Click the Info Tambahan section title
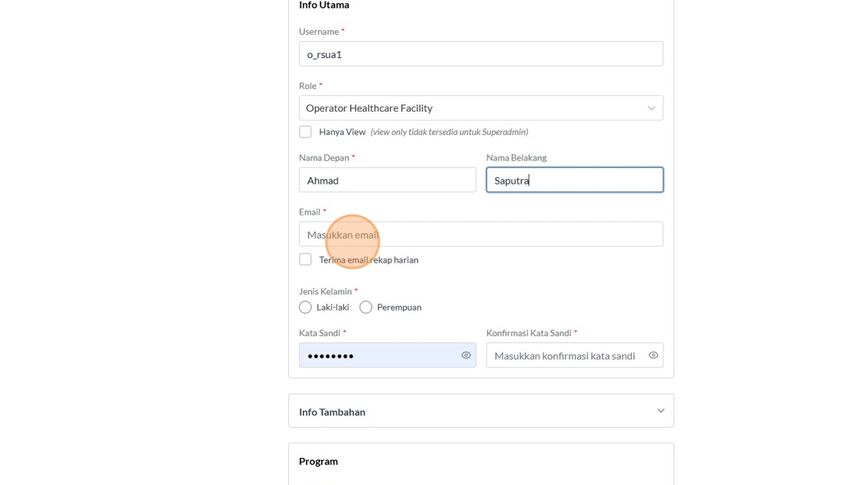The width and height of the screenshot is (868, 485). coord(332,412)
